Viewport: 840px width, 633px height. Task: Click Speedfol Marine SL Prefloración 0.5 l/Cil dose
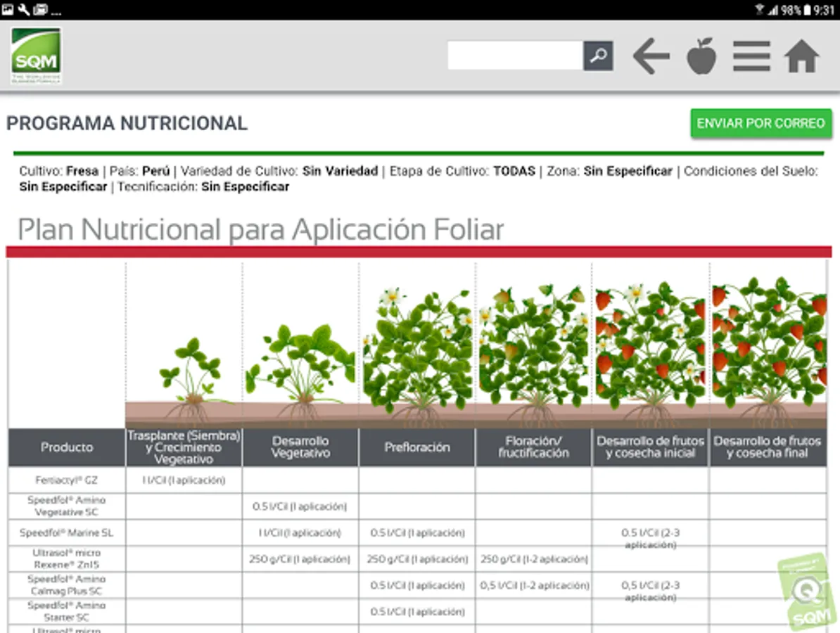[417, 533]
